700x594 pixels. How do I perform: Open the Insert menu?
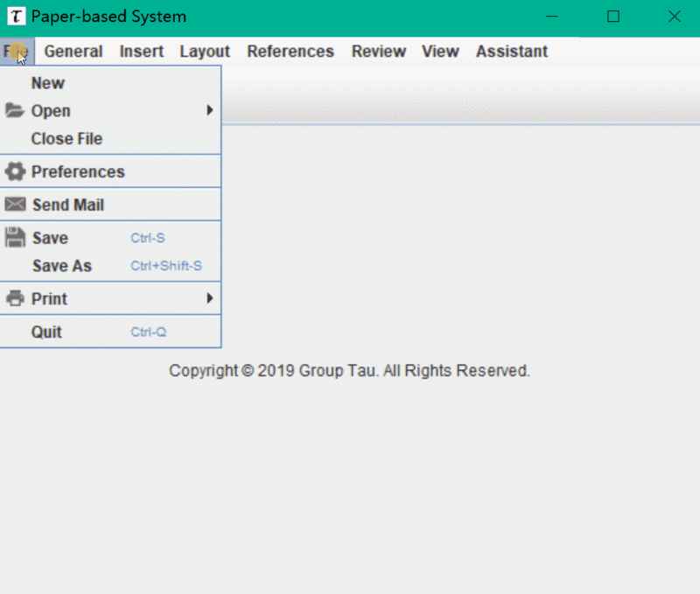pos(142,52)
